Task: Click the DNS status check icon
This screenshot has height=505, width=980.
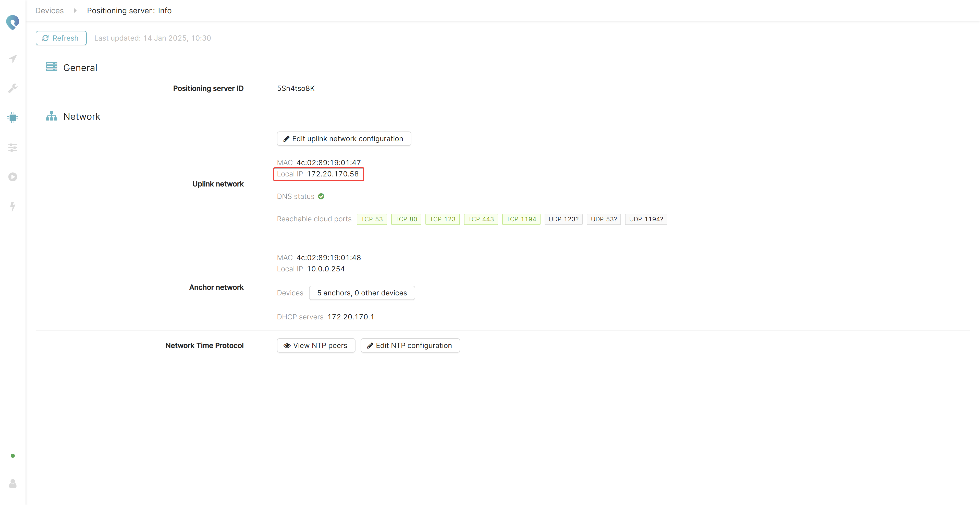Action: [x=321, y=196]
